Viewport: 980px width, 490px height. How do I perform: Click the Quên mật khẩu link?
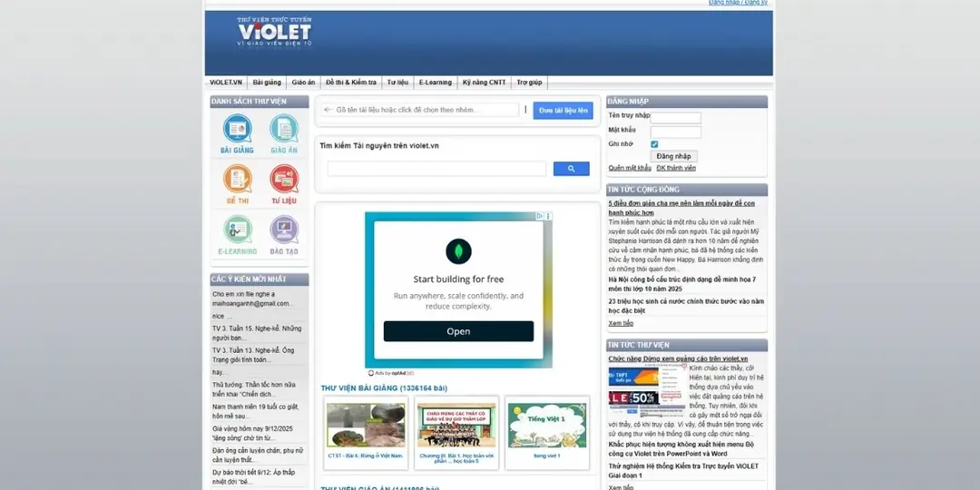pyautogui.click(x=630, y=168)
